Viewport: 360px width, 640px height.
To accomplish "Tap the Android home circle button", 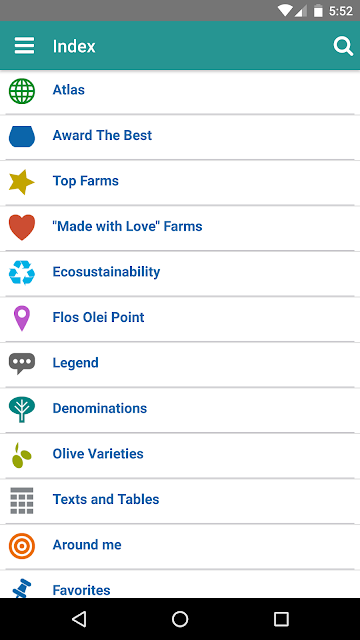I will [180, 619].
